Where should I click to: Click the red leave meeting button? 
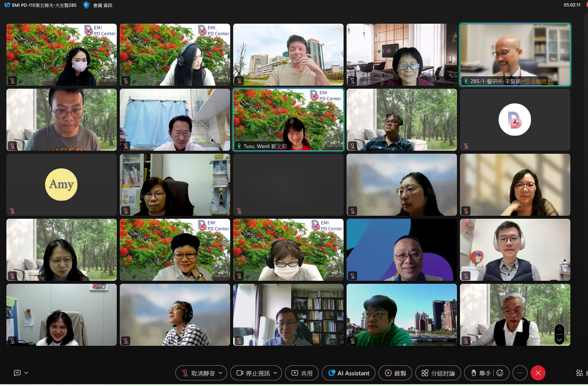(x=538, y=373)
